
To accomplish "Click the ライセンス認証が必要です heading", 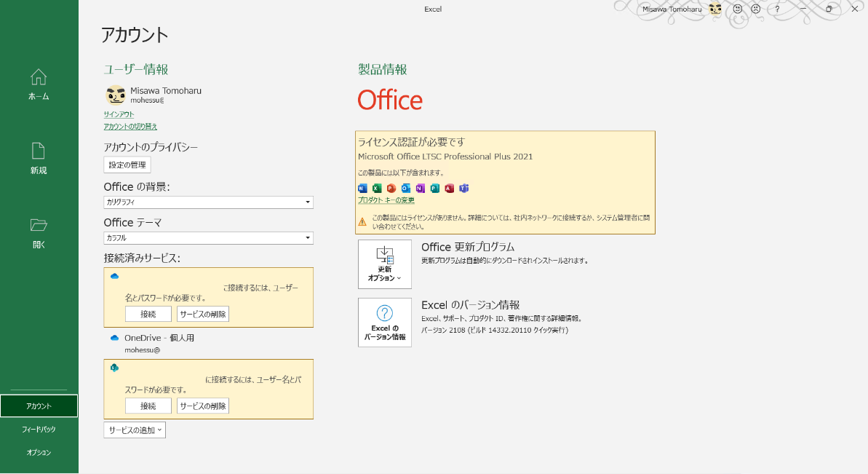I will pos(411,142).
